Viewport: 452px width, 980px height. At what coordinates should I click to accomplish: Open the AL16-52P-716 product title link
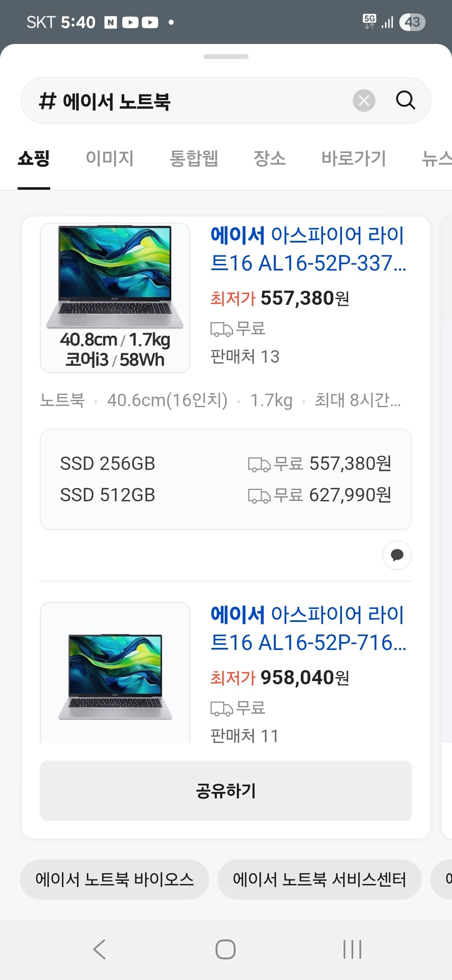click(308, 628)
